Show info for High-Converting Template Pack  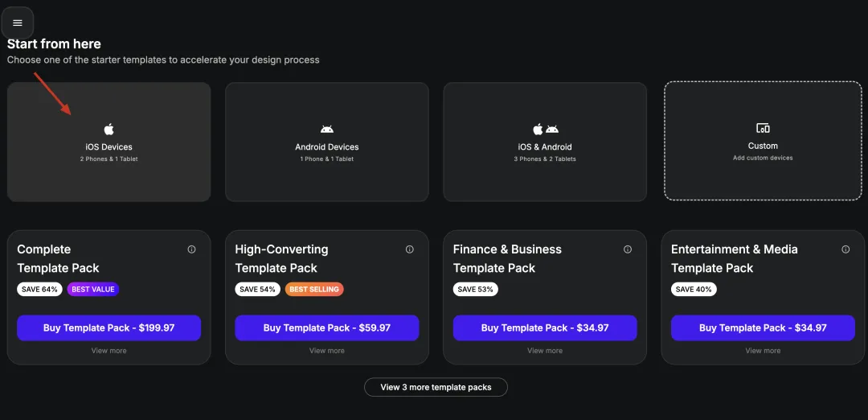point(410,249)
